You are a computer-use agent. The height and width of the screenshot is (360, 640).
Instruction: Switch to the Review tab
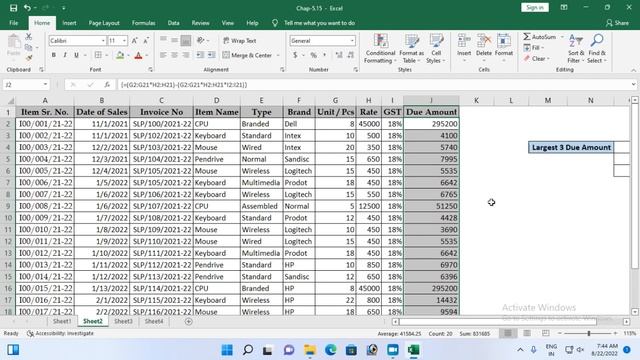(x=200, y=23)
